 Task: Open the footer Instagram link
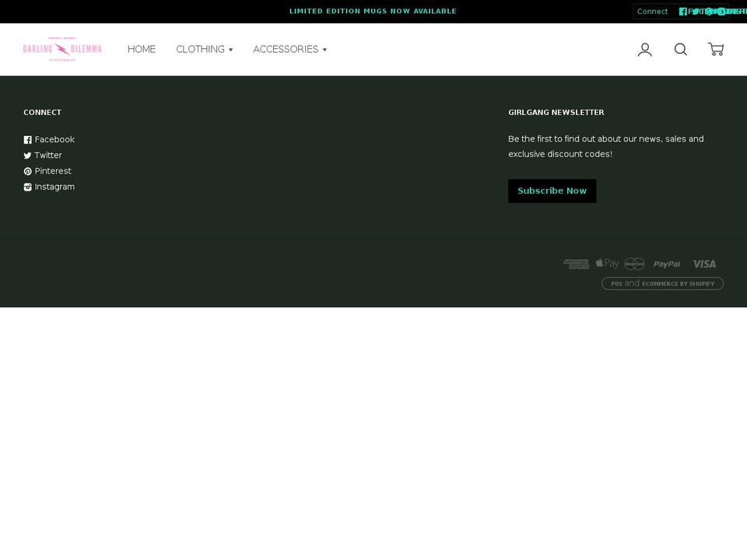coord(49,187)
